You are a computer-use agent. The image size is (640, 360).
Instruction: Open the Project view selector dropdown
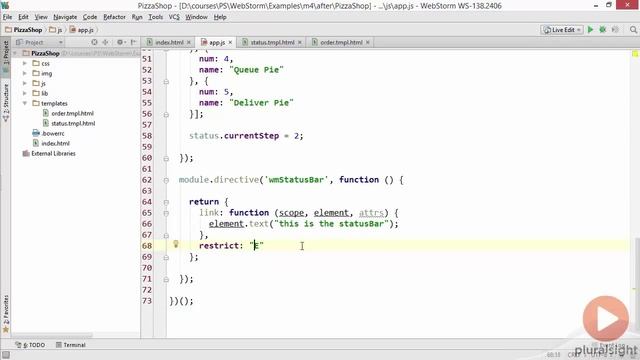[39, 42]
